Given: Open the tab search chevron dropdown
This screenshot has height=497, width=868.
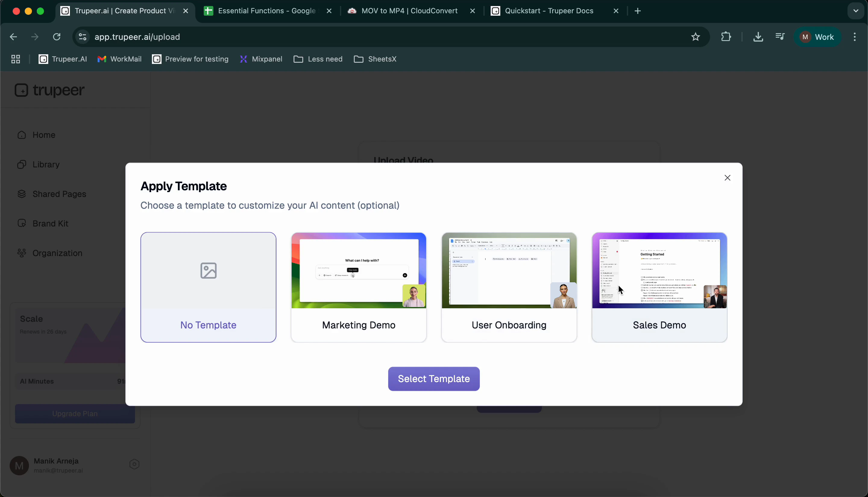Looking at the screenshot, I should [x=855, y=11].
